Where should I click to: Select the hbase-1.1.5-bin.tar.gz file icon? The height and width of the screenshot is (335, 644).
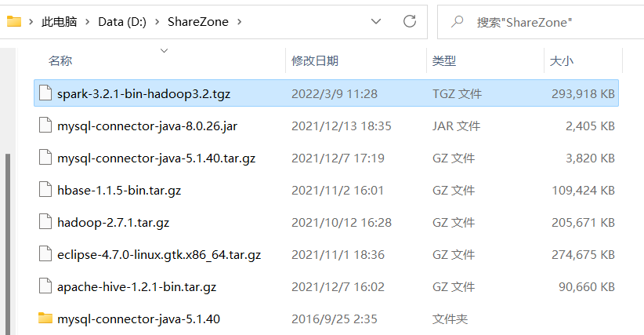point(45,190)
